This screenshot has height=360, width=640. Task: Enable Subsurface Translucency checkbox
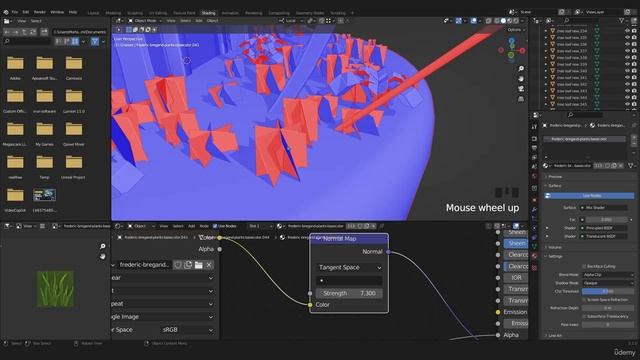click(584, 316)
